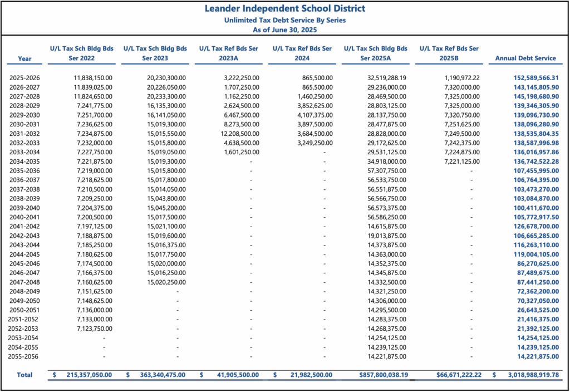Screen dimensions: 570x392
Task: Select the cell 12,208,500.00
Action: pyautogui.click(x=240, y=134)
